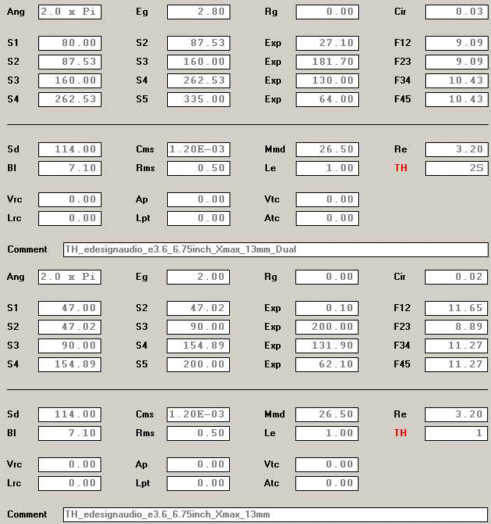Select the Exp field showing 62.10
This screenshot has height=524, width=491.
coord(327,364)
